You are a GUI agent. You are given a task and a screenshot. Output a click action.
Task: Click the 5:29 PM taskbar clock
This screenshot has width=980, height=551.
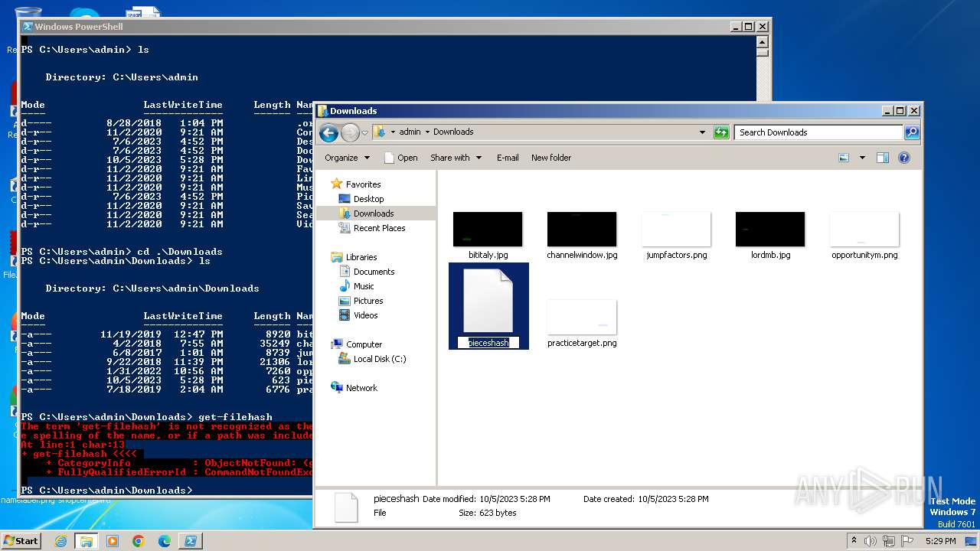click(940, 541)
